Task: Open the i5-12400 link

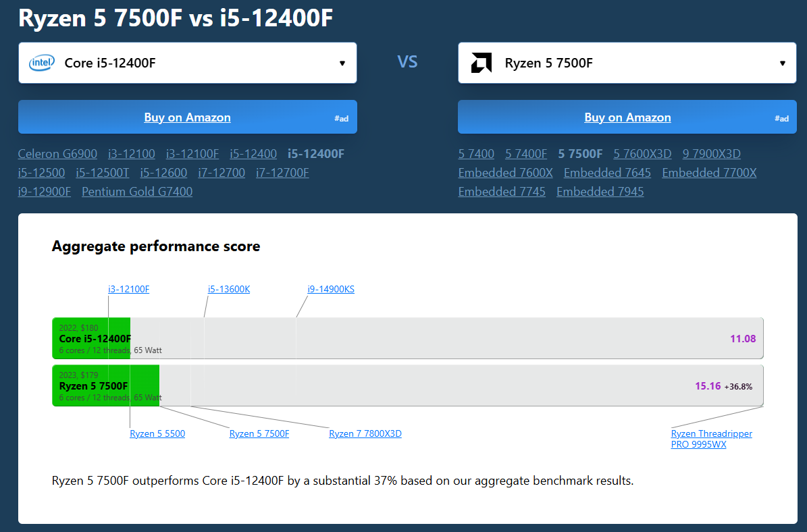Action: pos(253,154)
